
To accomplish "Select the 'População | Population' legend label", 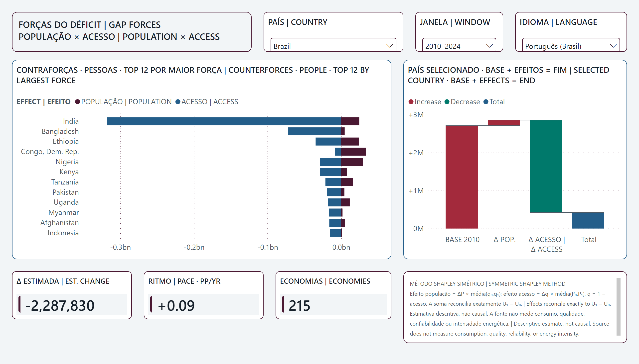I will click(x=126, y=102).
